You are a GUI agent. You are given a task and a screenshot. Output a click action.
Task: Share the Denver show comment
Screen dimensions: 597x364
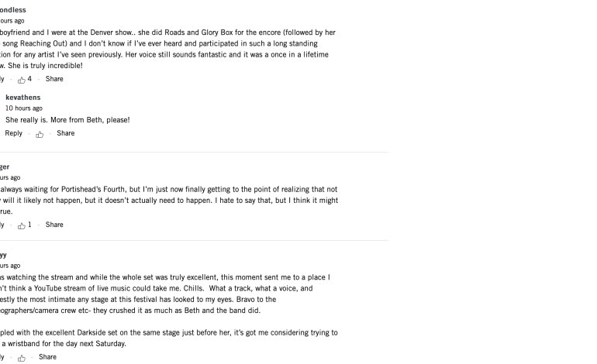tap(54, 79)
